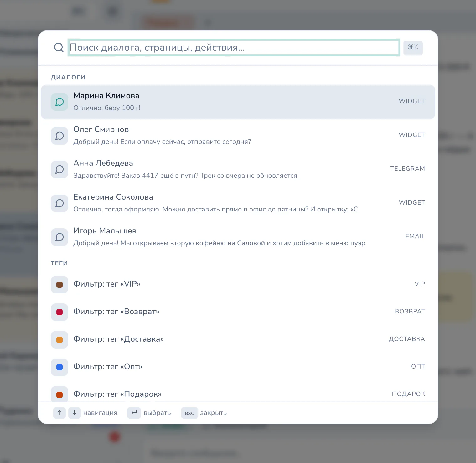
Task: Click the WIDGET label on Марина Климова row
Action: pos(412,101)
